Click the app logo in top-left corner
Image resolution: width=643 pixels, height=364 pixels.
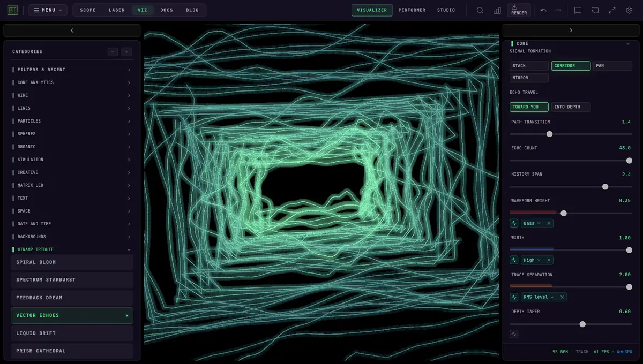tap(12, 10)
